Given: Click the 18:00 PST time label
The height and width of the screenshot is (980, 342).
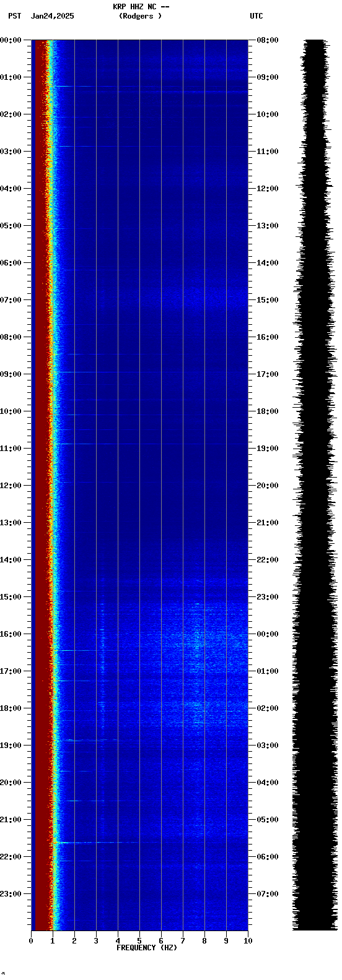Looking at the screenshot, I should [x=11, y=708].
